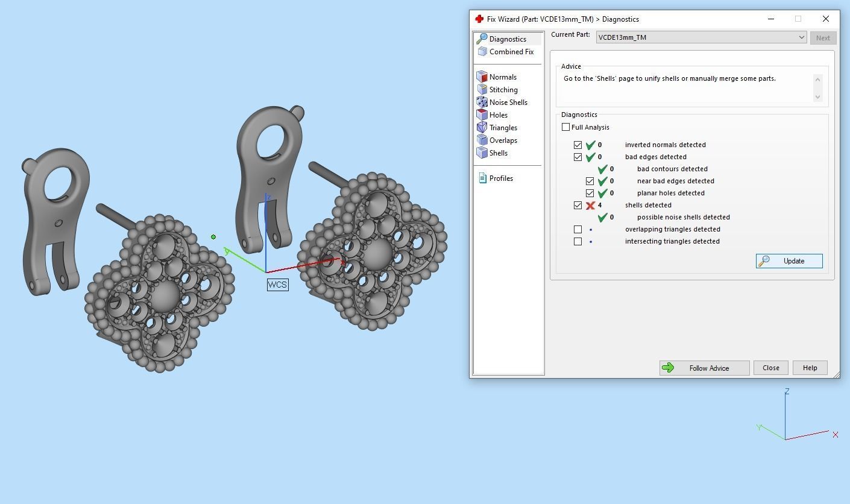Click the red X icon beside shells detected
This screenshot has height=504, width=850.
pyautogui.click(x=590, y=205)
